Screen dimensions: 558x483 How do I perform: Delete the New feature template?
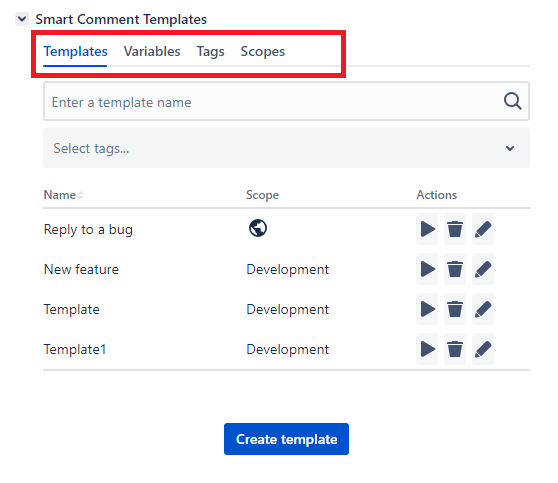pyautogui.click(x=454, y=269)
